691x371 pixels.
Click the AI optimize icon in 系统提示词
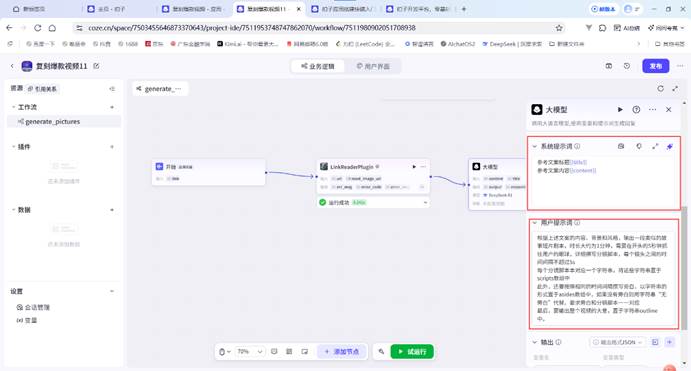(670, 146)
